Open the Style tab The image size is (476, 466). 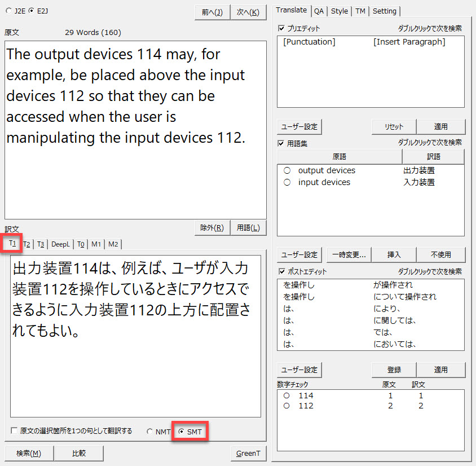339,11
